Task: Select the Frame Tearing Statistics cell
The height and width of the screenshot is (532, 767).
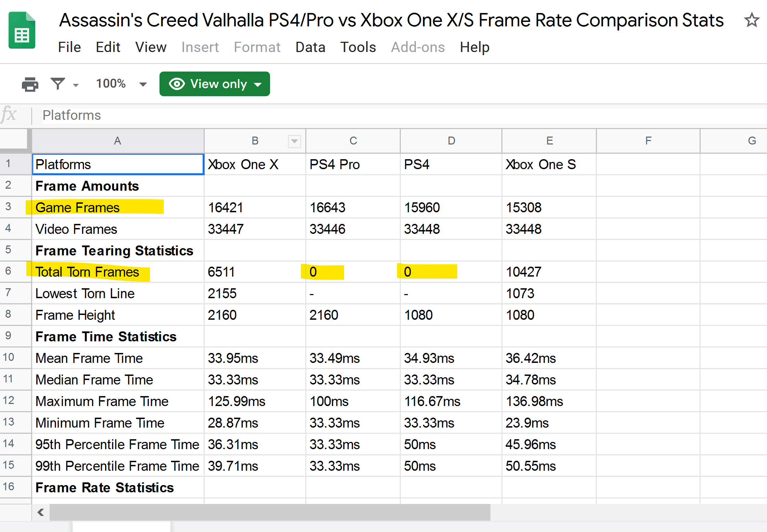Action: click(x=118, y=251)
